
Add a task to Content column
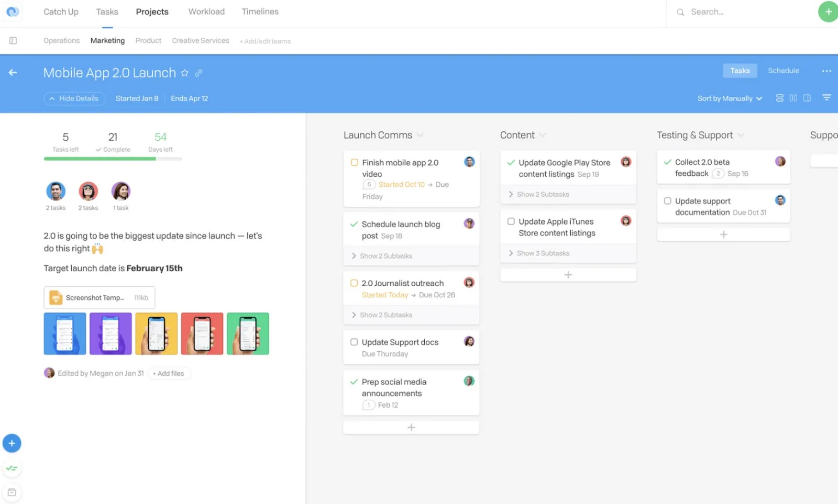click(568, 275)
